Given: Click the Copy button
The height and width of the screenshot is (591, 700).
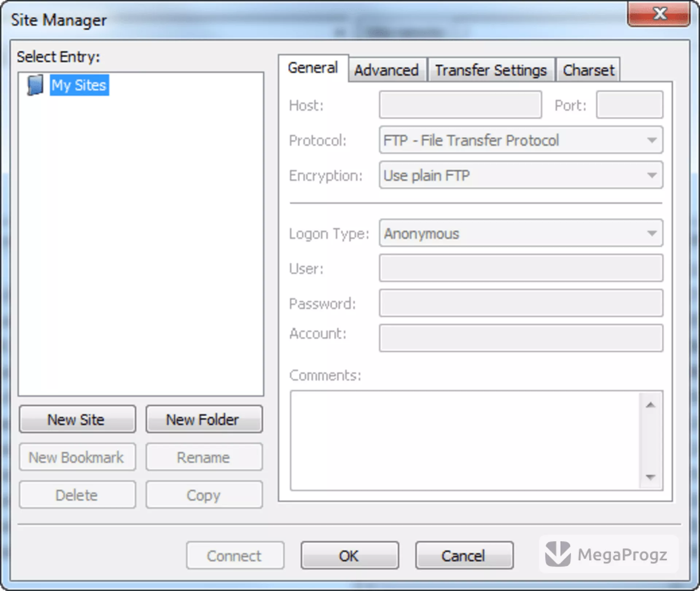Looking at the screenshot, I should 204,495.
